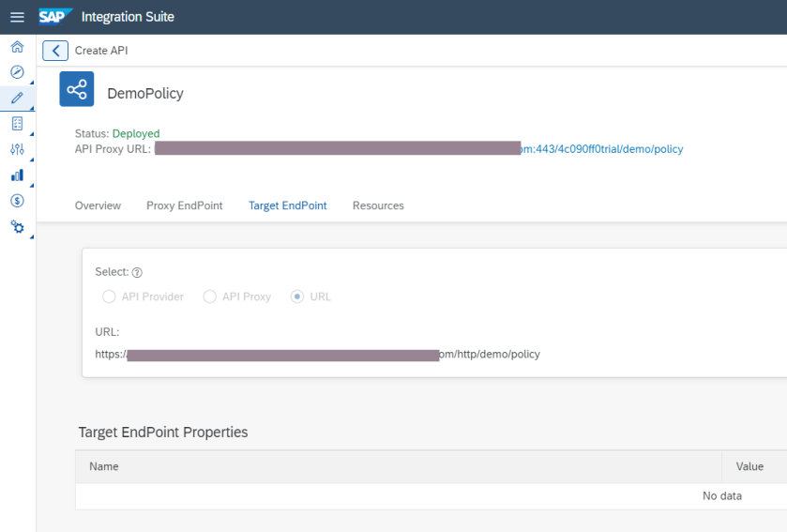Click the DemoPolicy title text
The image size is (787, 532).
[145, 93]
